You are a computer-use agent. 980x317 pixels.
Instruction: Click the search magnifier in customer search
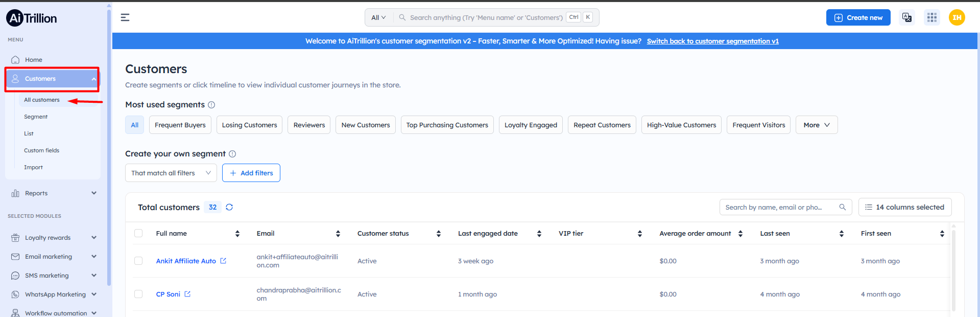843,207
